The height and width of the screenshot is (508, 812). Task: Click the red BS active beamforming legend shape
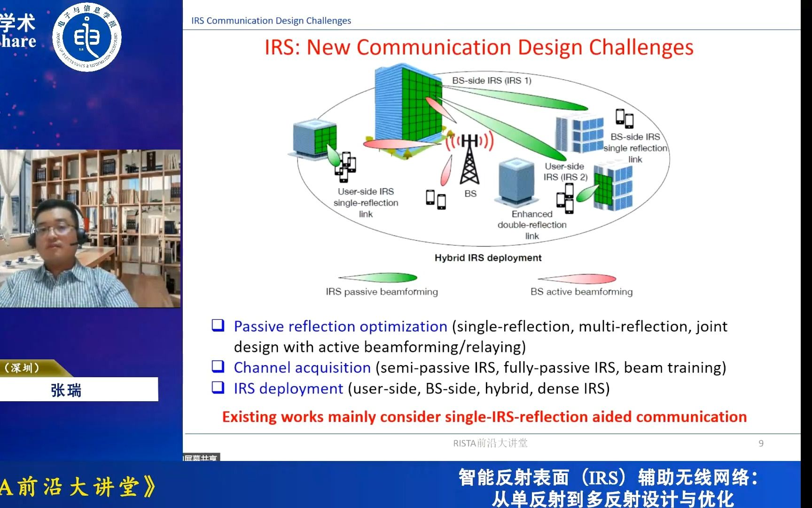[x=577, y=279]
